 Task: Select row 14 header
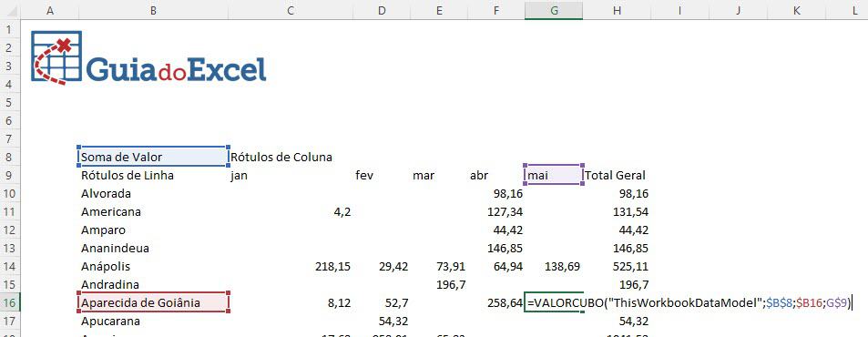[10, 266]
